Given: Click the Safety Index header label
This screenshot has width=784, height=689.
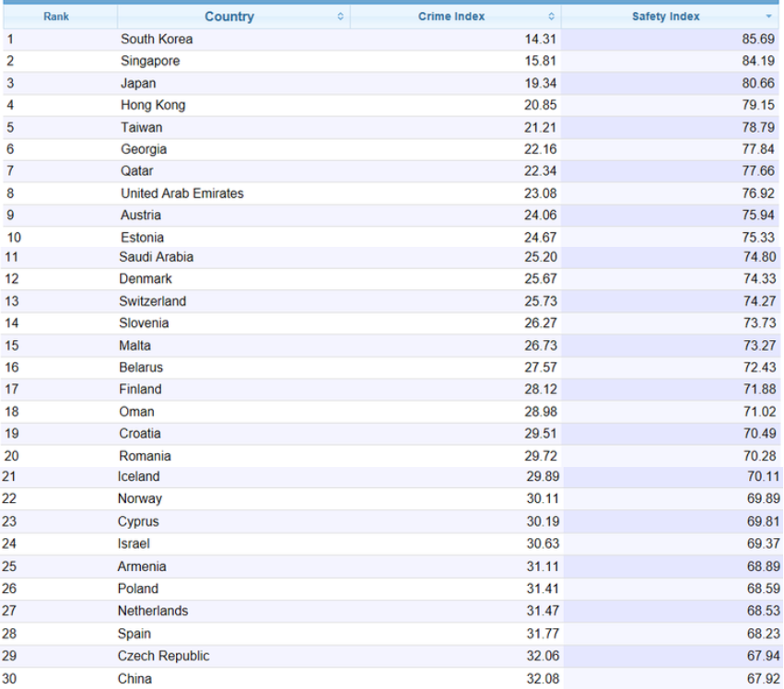Looking at the screenshot, I should 665,17.
